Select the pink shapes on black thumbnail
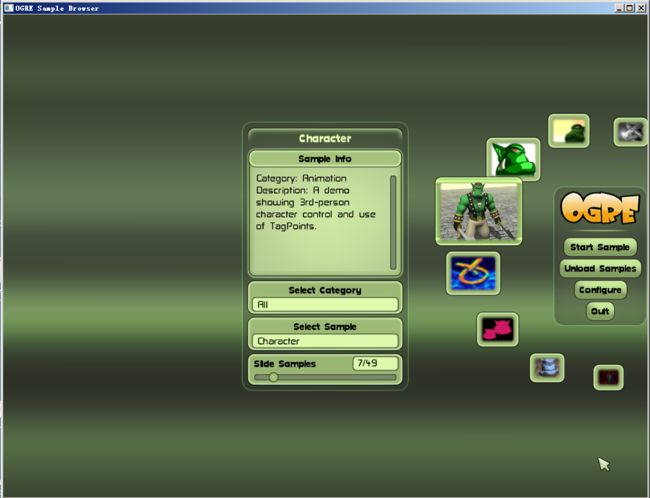Image resolution: width=650 pixels, height=498 pixels. click(x=497, y=330)
